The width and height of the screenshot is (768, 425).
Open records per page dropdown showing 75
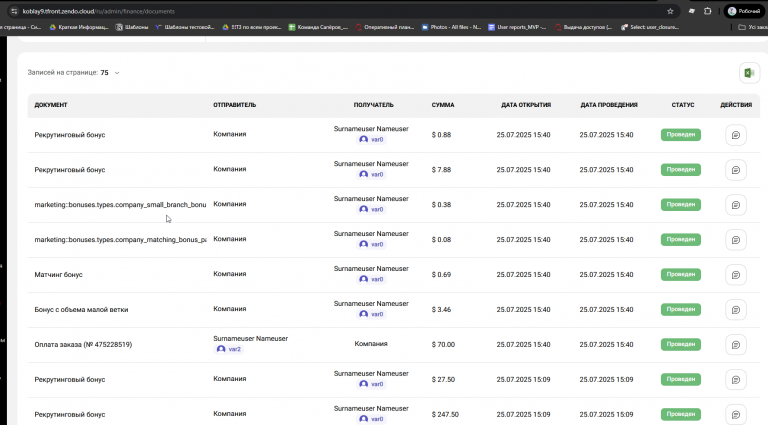click(x=110, y=72)
